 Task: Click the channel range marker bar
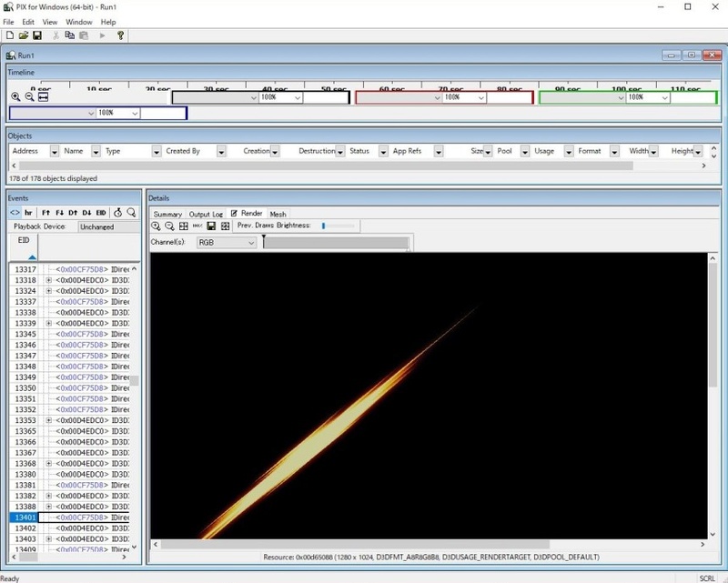tap(336, 243)
